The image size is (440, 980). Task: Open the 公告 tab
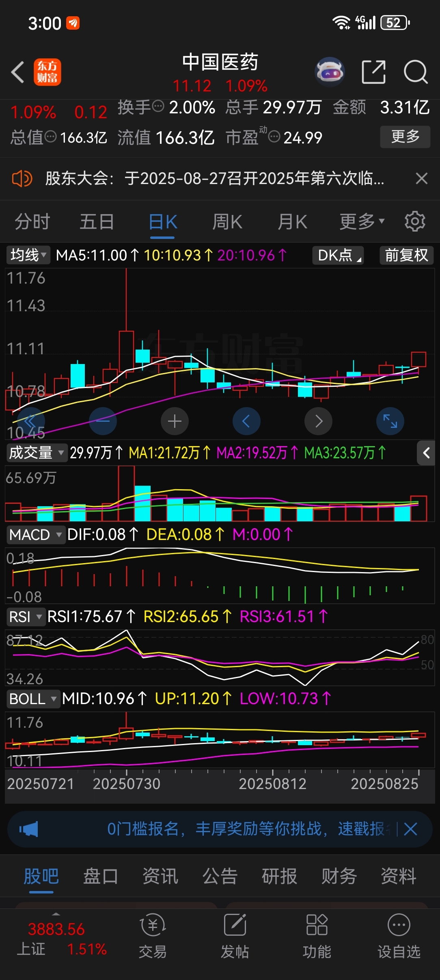[x=220, y=876]
